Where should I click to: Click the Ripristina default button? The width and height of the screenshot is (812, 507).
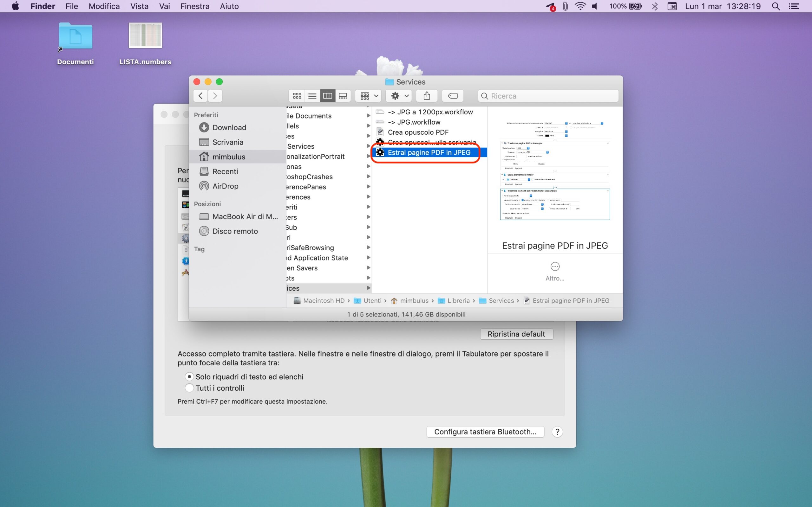516,334
